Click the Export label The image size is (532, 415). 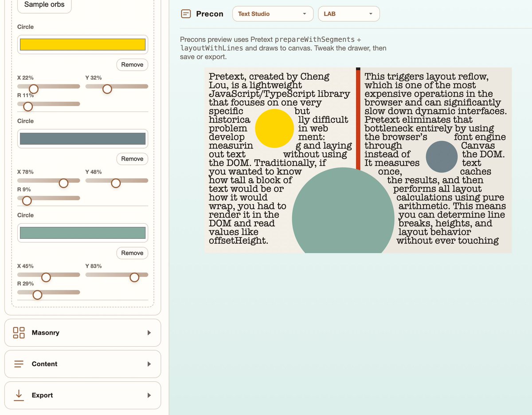tap(42, 395)
